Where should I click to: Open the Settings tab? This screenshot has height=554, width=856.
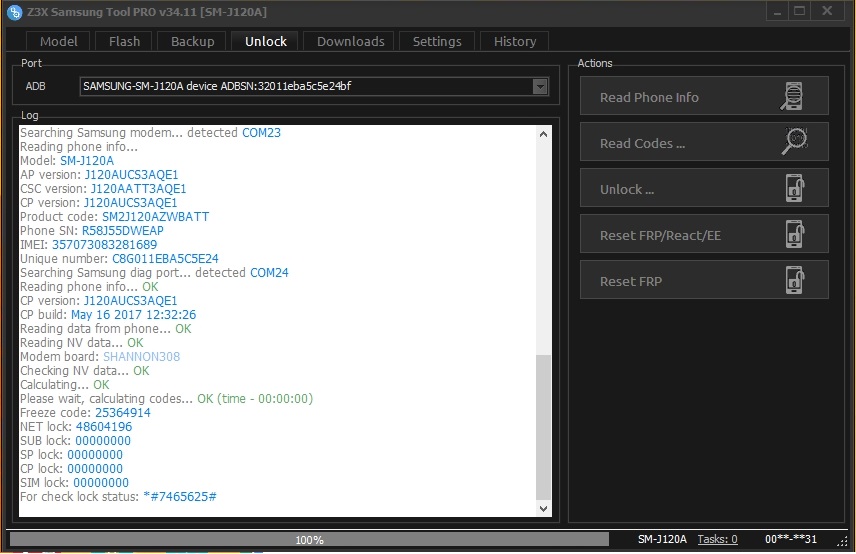click(x=437, y=41)
